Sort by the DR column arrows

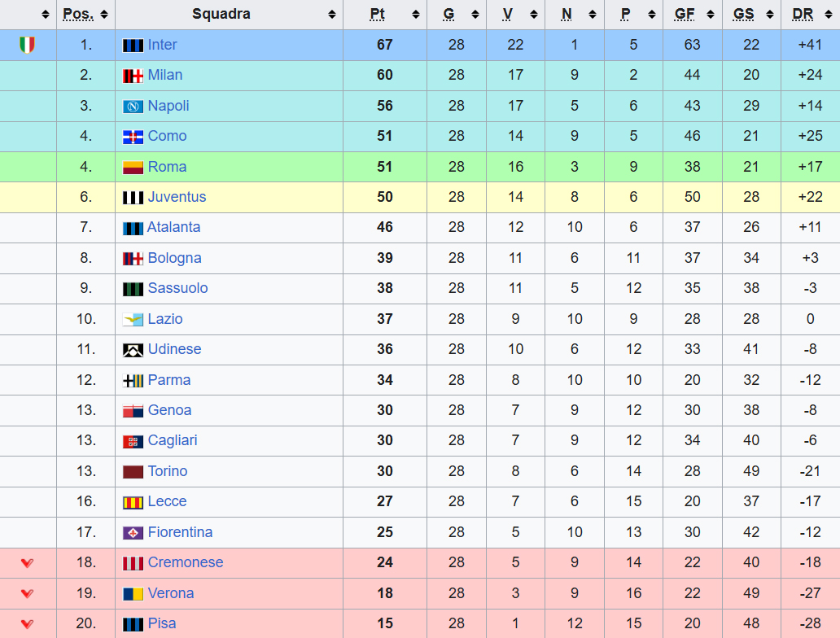[x=829, y=15]
